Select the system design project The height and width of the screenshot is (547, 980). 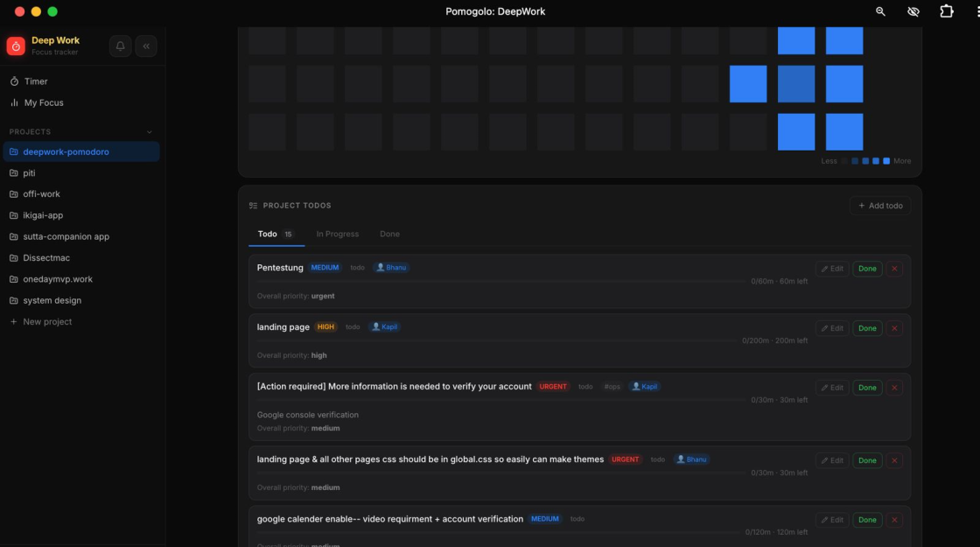point(52,300)
